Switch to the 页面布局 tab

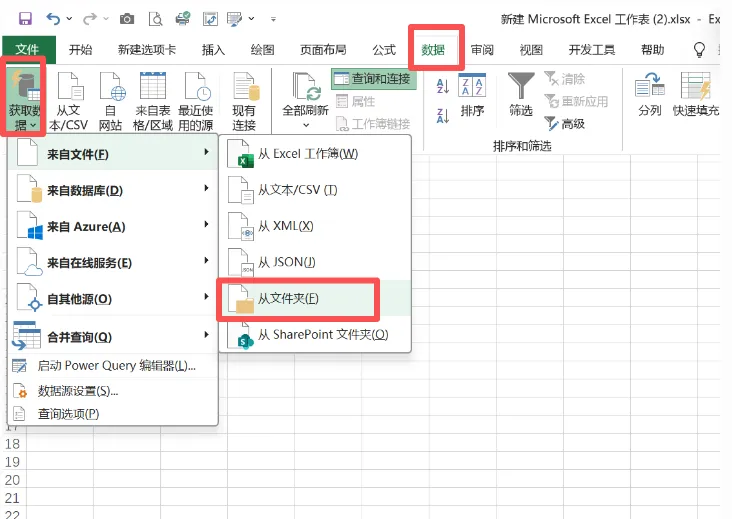tap(323, 49)
